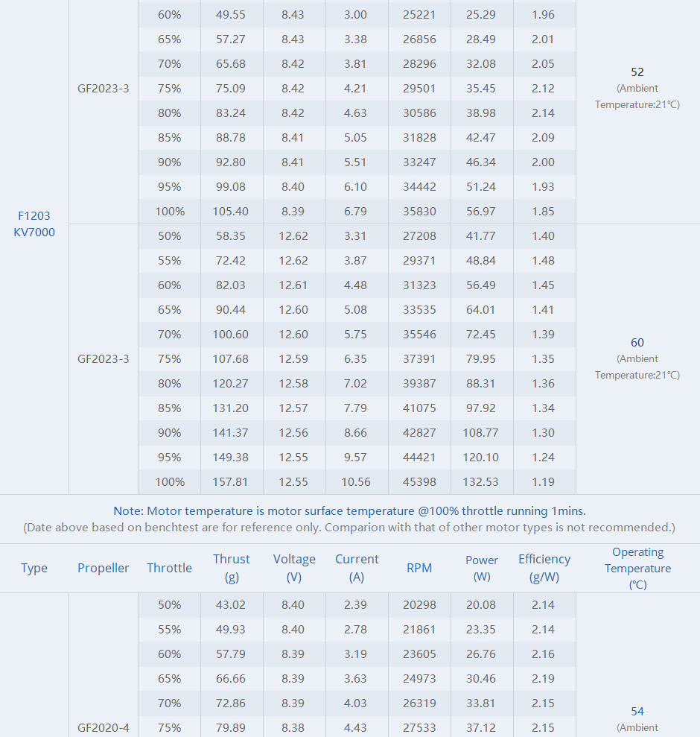Click the Throttle column header

tap(169, 568)
